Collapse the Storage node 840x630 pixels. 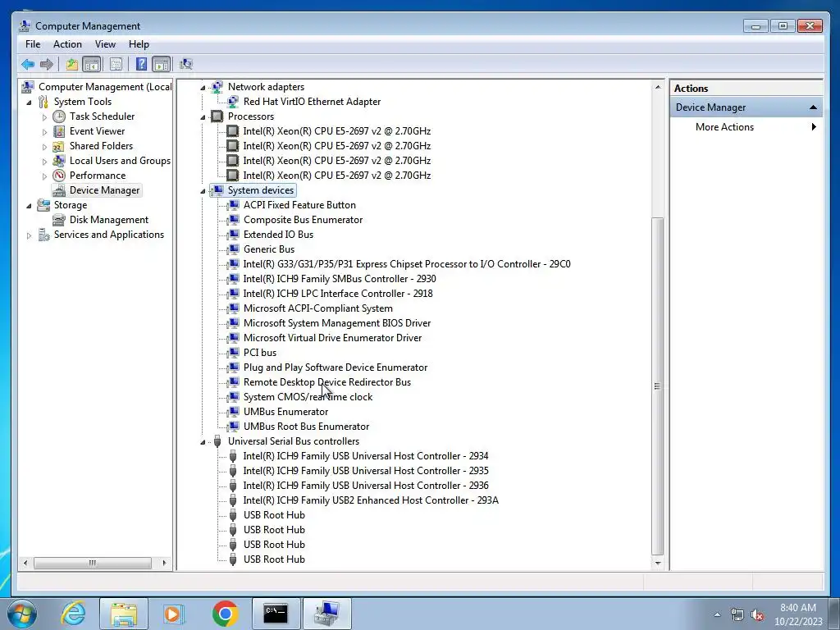(29, 206)
